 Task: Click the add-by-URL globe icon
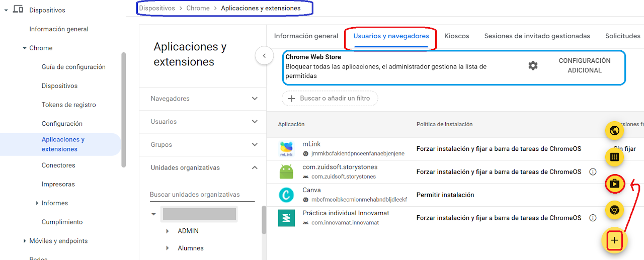(x=614, y=131)
